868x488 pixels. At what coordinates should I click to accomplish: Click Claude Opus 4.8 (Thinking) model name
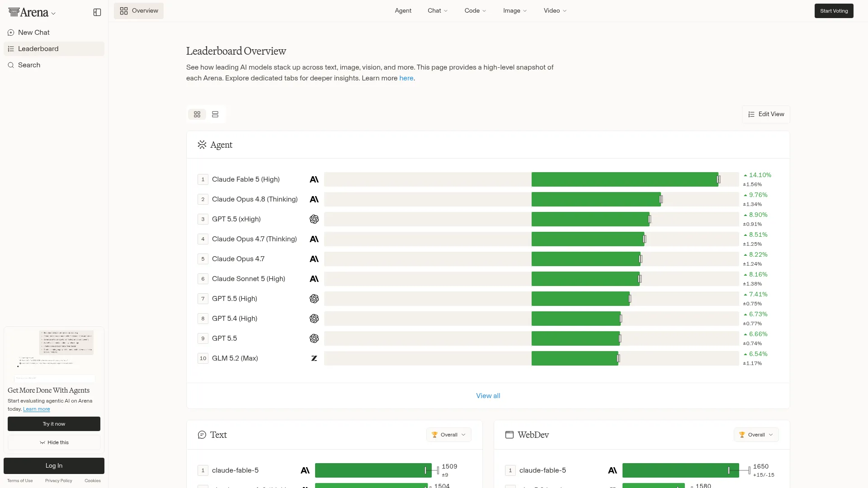coord(255,199)
